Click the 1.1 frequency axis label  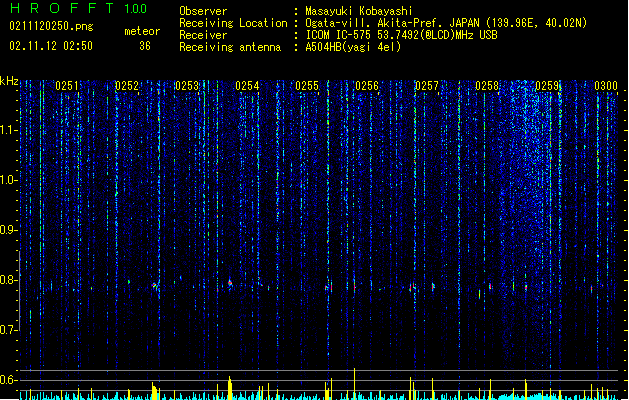tap(8, 130)
